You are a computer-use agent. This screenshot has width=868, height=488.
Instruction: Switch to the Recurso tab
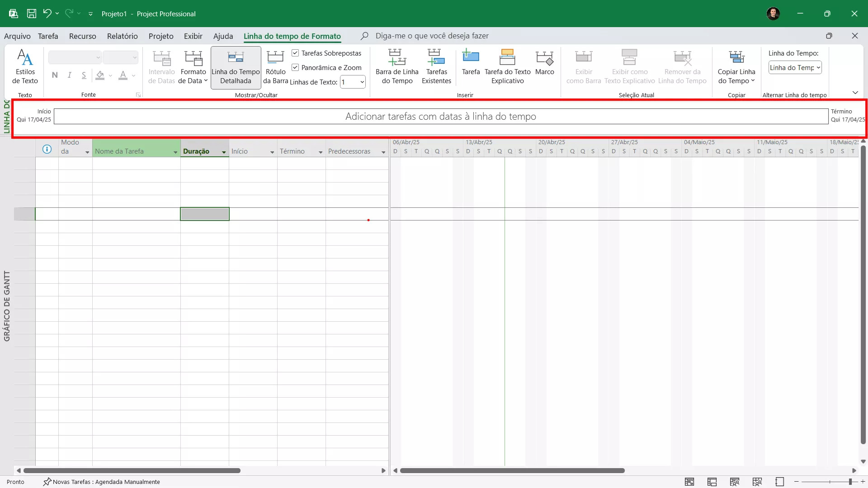[82, 36]
